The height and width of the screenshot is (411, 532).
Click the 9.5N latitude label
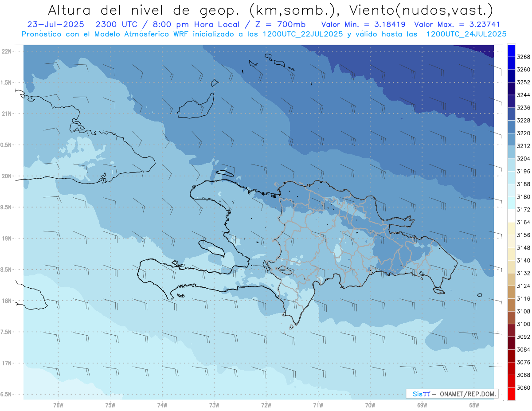pos(6,207)
